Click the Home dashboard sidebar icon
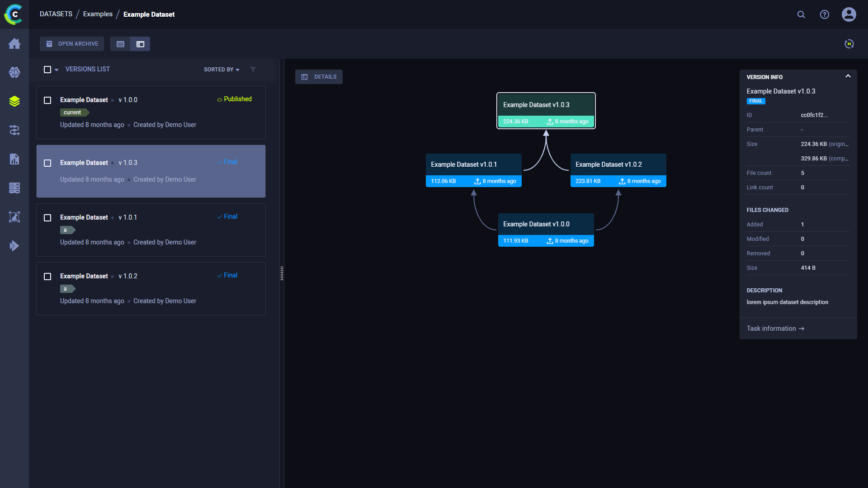 [x=14, y=43]
